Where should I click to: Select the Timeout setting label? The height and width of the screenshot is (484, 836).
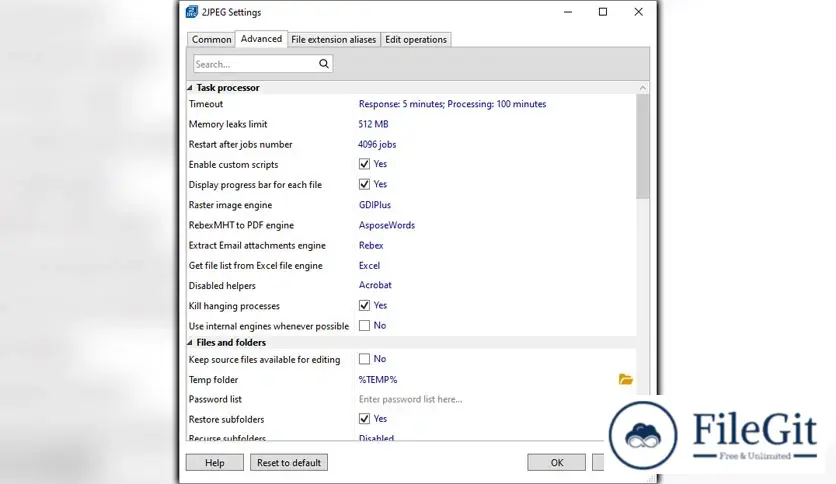click(x=206, y=104)
